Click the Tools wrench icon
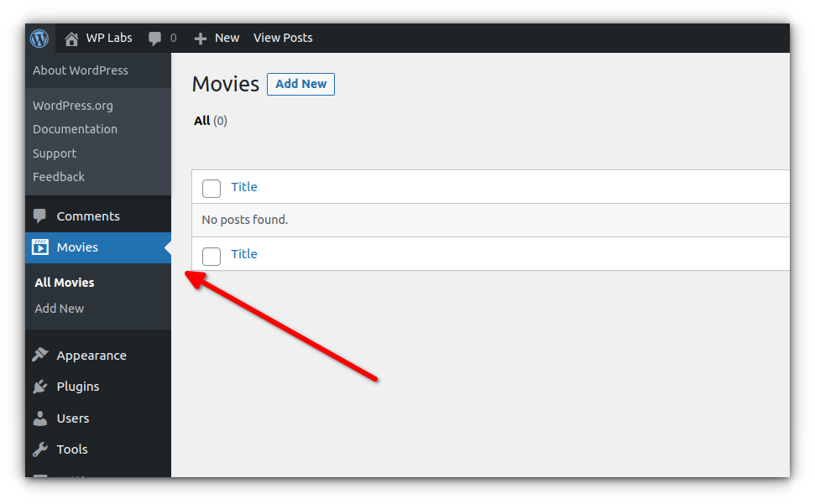 (x=40, y=449)
